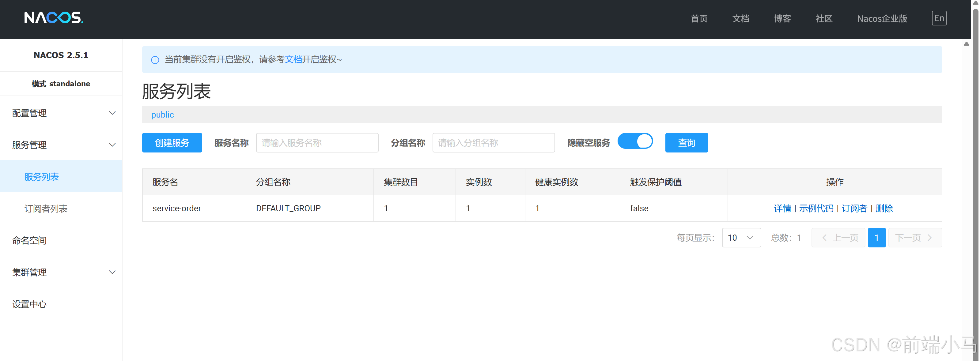Open the 每页显示 page size dropdown
980x361 pixels.
point(741,238)
